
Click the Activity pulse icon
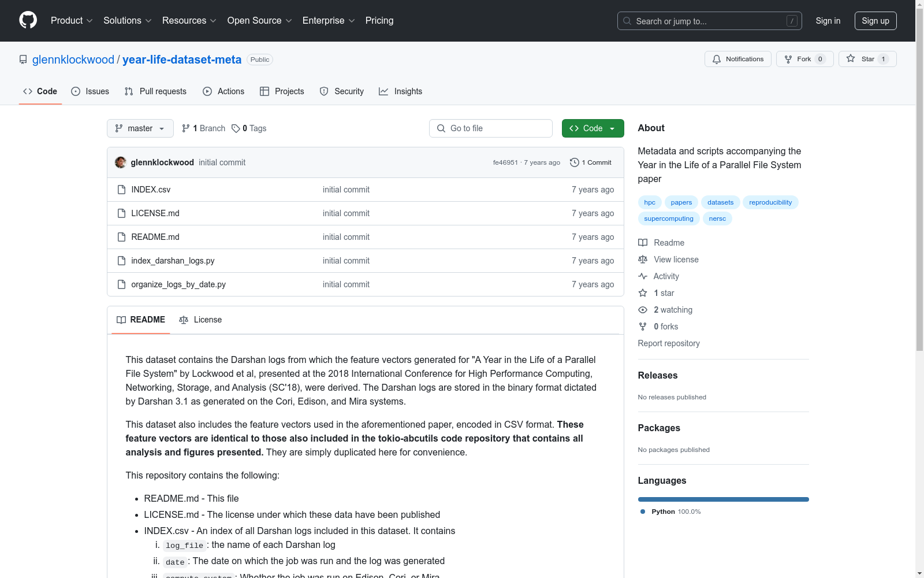tap(643, 276)
